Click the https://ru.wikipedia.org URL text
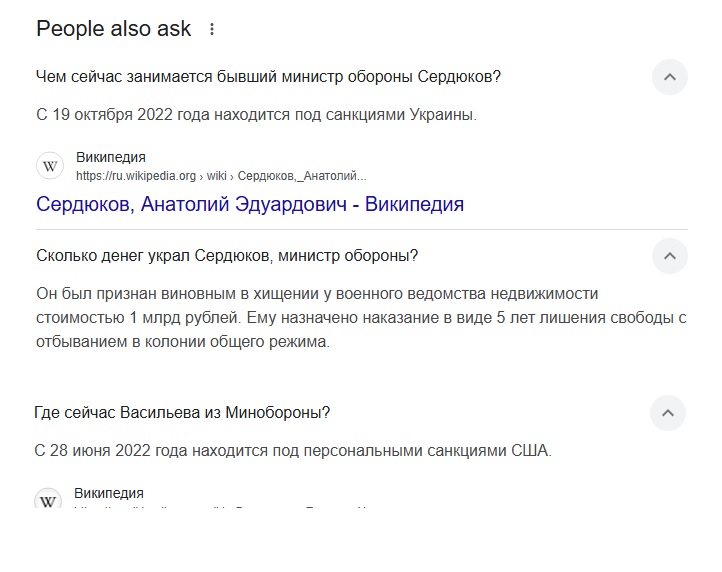The image size is (722, 572). 136,176
